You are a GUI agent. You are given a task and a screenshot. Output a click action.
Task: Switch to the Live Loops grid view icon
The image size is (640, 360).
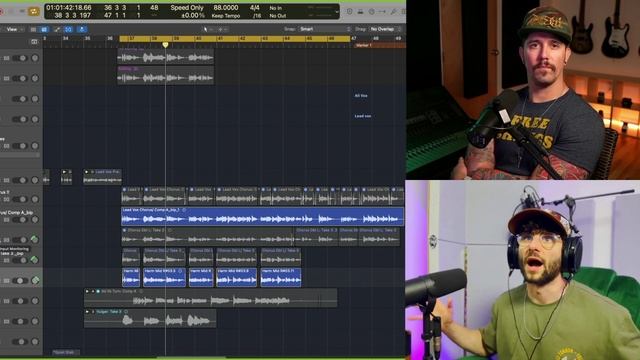click(34, 29)
